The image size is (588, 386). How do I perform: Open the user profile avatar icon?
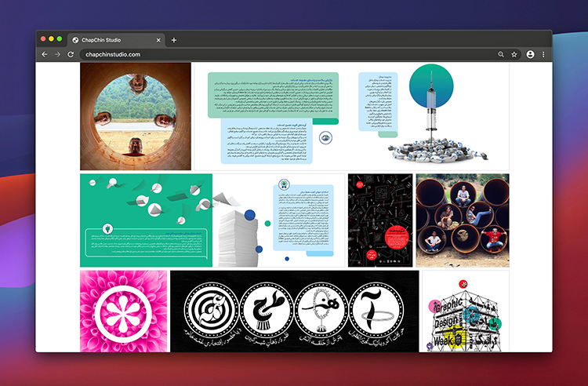(531, 54)
